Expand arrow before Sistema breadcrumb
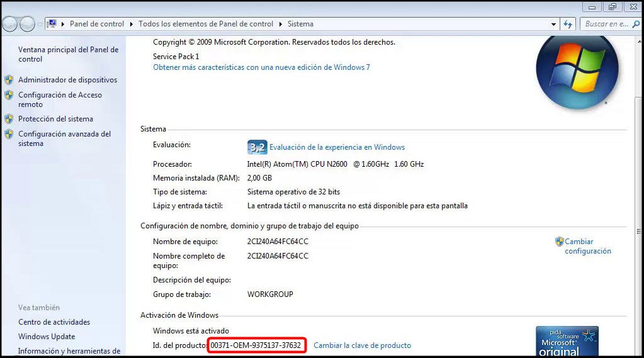 (x=281, y=24)
